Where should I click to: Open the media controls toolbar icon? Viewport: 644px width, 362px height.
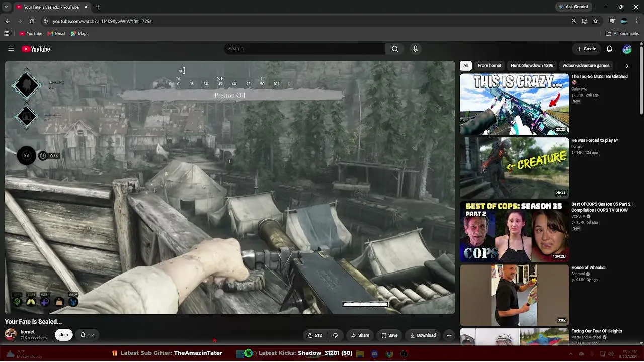pyautogui.click(x=612, y=21)
